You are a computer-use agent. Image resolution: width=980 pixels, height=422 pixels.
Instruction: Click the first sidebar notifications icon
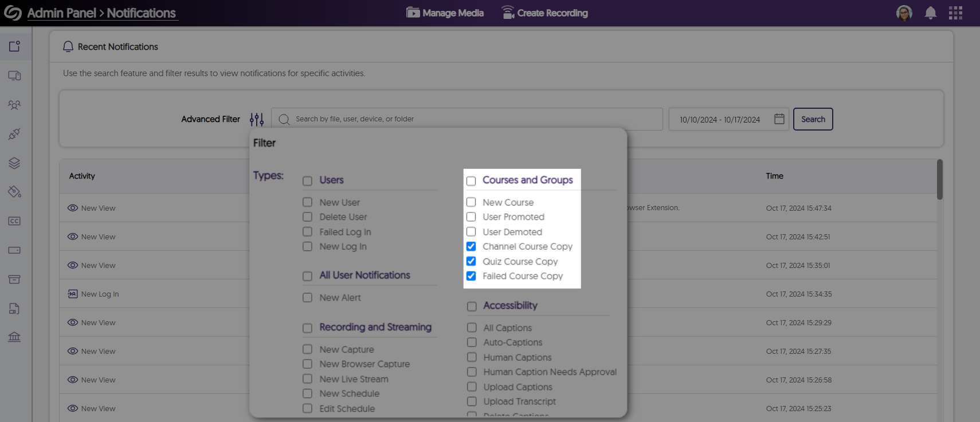pos(14,46)
